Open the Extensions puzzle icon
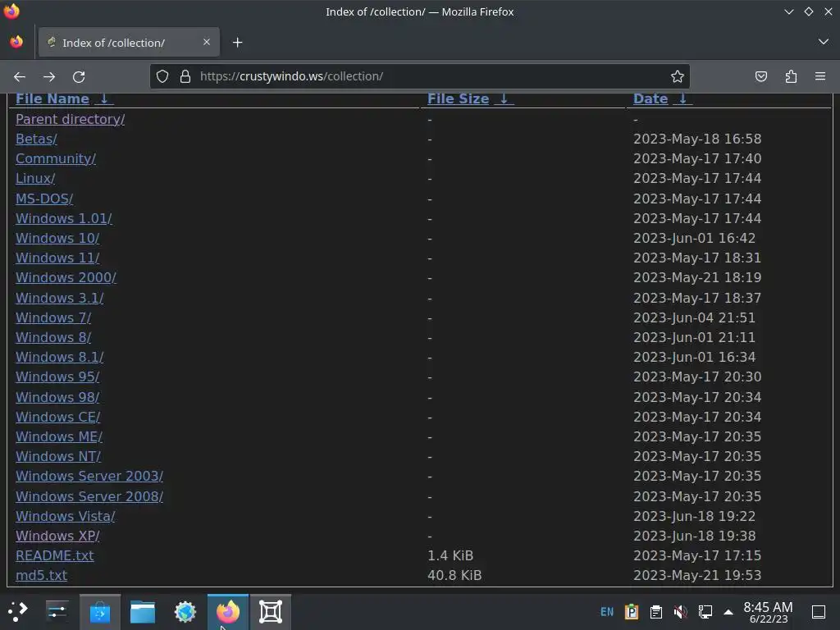This screenshot has width=840, height=630. coord(791,76)
